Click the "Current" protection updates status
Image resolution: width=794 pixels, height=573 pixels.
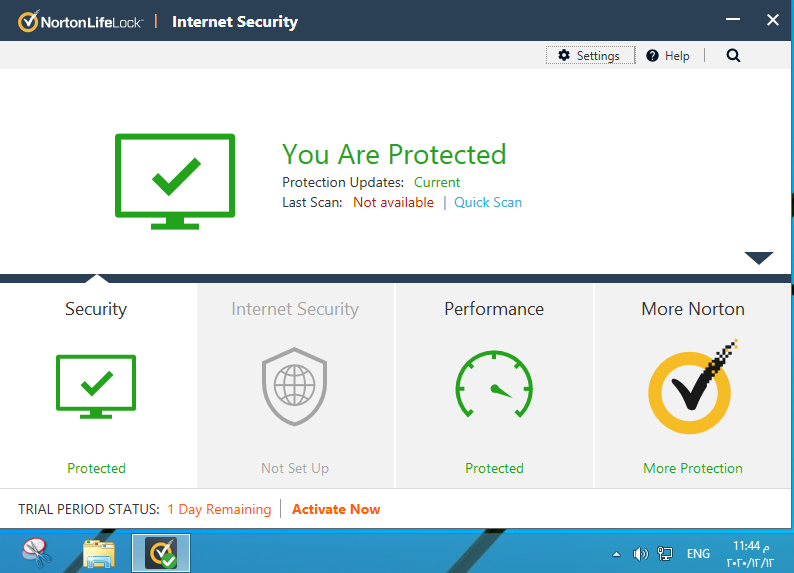(x=437, y=182)
